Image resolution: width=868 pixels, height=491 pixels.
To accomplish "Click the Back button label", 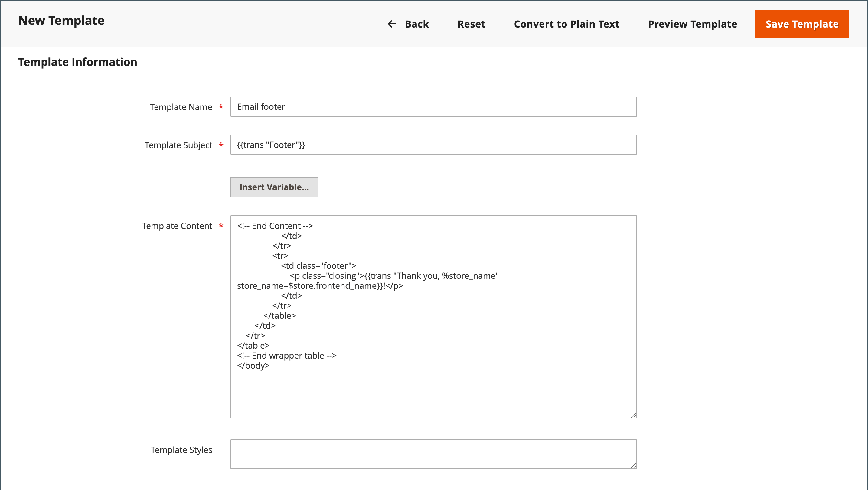I will tap(417, 24).
